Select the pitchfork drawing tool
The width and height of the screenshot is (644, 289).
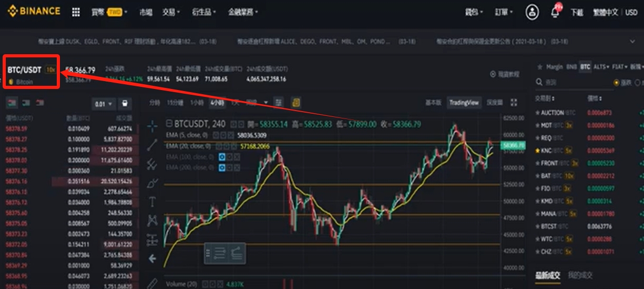152,164
